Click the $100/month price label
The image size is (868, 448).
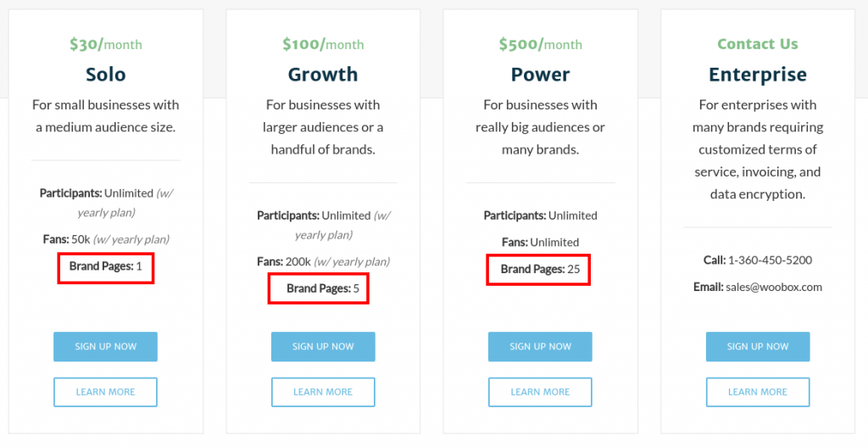coord(323,44)
